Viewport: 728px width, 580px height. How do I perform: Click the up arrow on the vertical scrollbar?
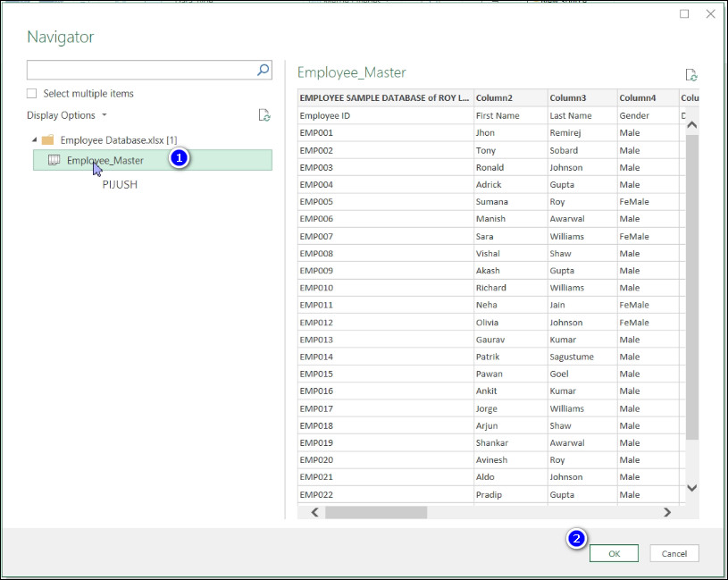691,124
